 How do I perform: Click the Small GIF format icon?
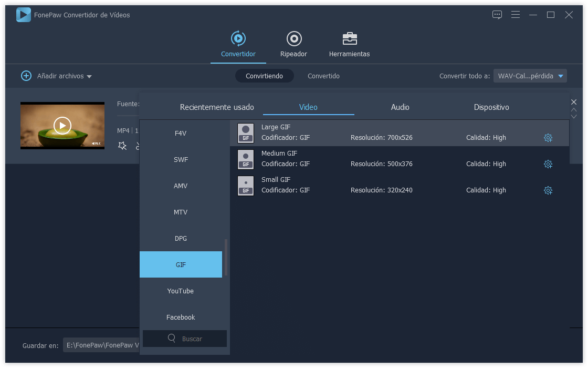pyautogui.click(x=246, y=186)
